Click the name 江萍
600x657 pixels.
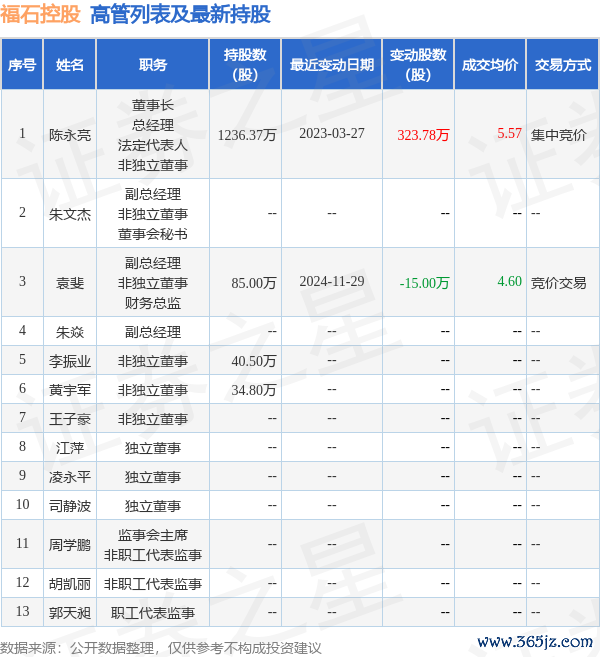[70, 448]
